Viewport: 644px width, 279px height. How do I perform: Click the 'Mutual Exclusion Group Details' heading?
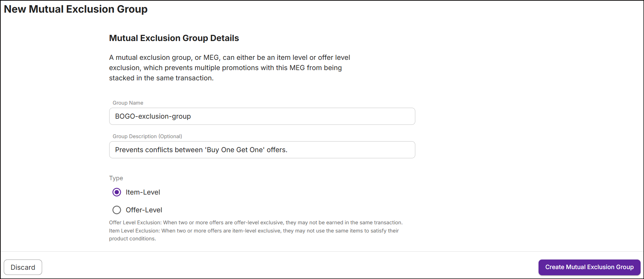click(x=174, y=38)
